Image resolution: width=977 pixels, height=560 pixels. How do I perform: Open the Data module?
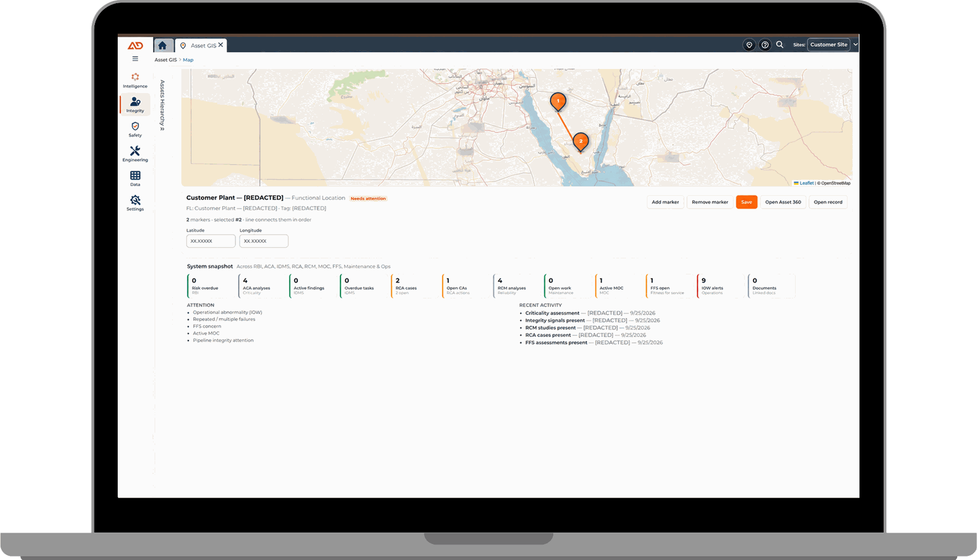point(135,179)
